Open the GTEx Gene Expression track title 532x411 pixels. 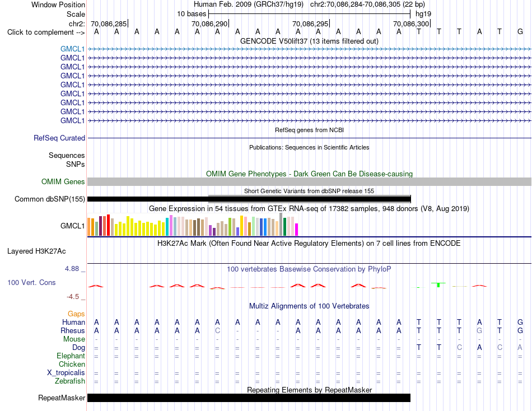(x=309, y=209)
